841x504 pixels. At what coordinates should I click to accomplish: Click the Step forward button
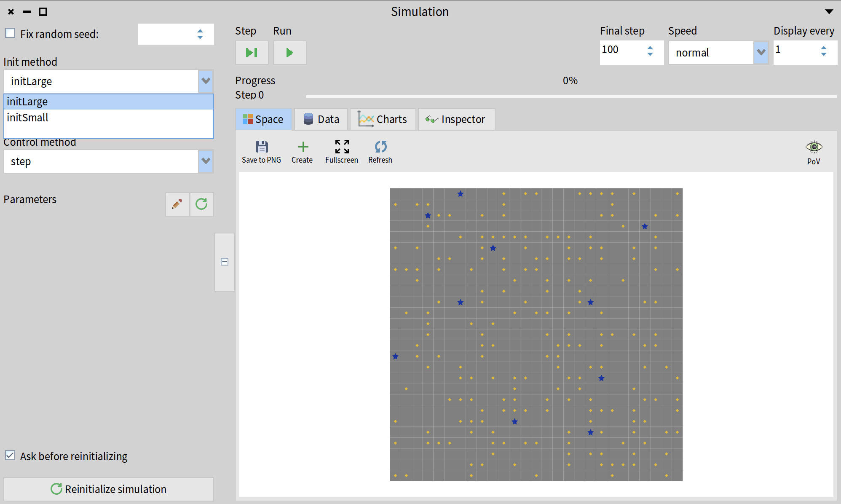click(252, 53)
